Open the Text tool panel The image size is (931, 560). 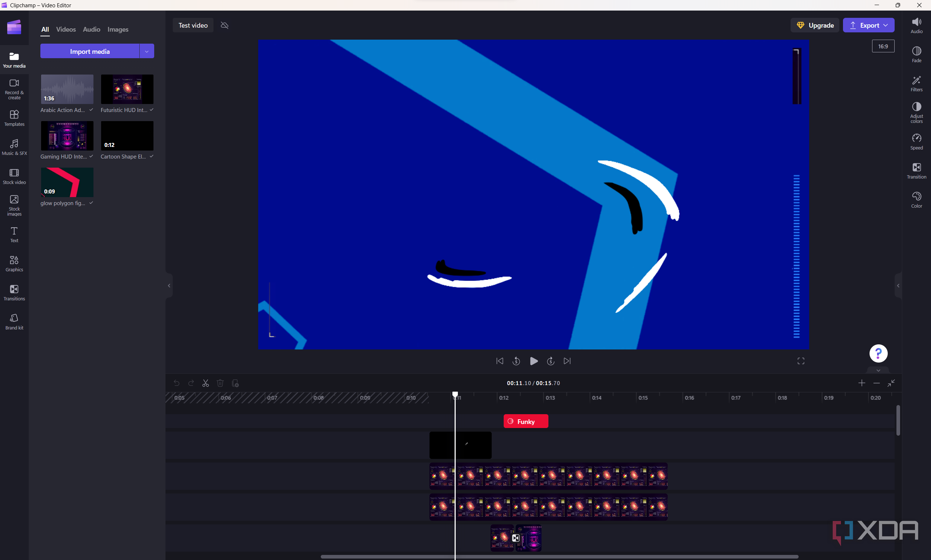click(x=14, y=234)
